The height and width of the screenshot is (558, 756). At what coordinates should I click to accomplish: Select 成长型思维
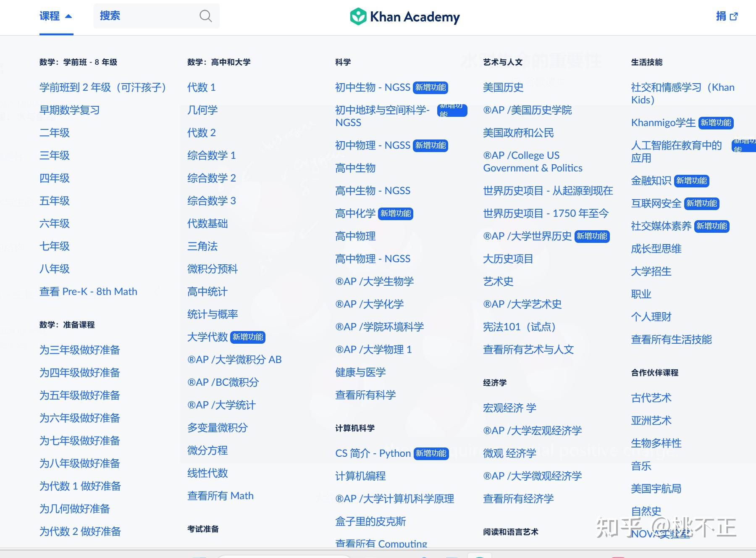656,249
